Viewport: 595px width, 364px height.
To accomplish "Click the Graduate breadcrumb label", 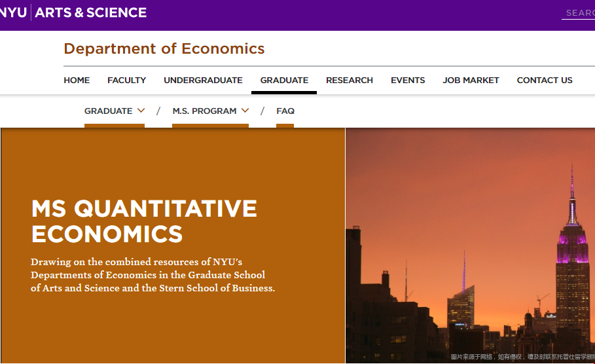I will [x=108, y=111].
